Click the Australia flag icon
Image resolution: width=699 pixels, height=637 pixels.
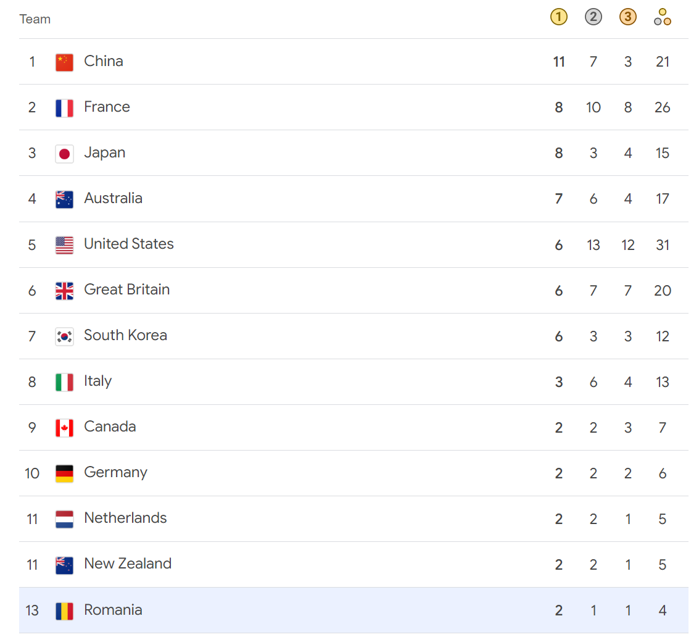(x=65, y=199)
